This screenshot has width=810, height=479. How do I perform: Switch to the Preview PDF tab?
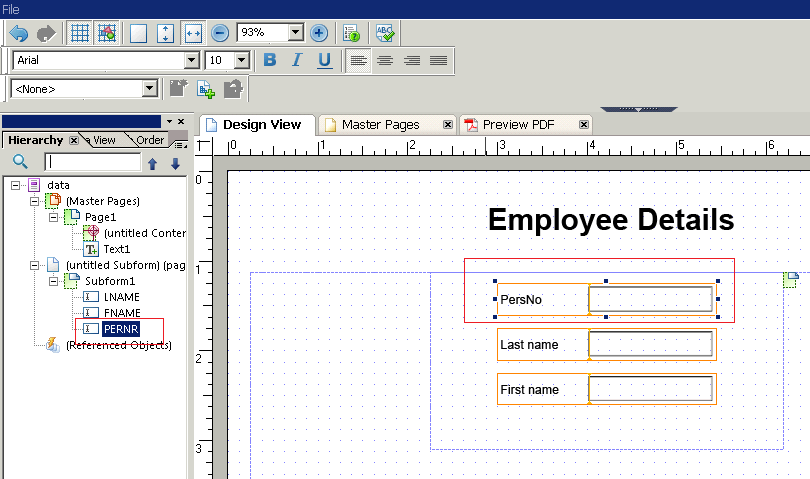coord(518,125)
